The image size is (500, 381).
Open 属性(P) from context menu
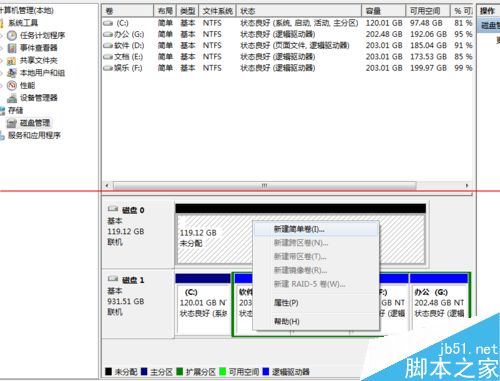pyautogui.click(x=316, y=303)
